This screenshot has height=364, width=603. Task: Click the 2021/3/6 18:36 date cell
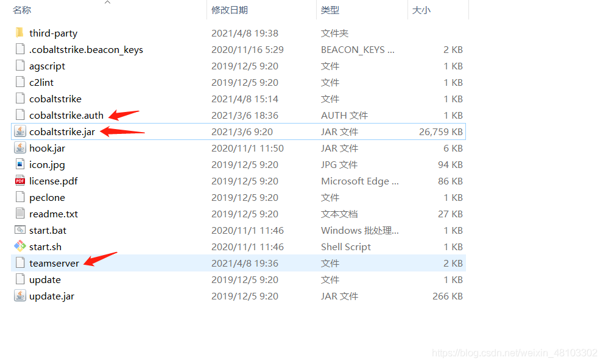(245, 116)
